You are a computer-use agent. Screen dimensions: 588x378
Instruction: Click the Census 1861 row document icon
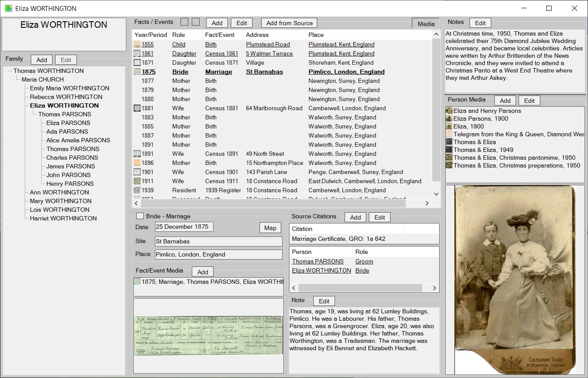tap(137, 53)
